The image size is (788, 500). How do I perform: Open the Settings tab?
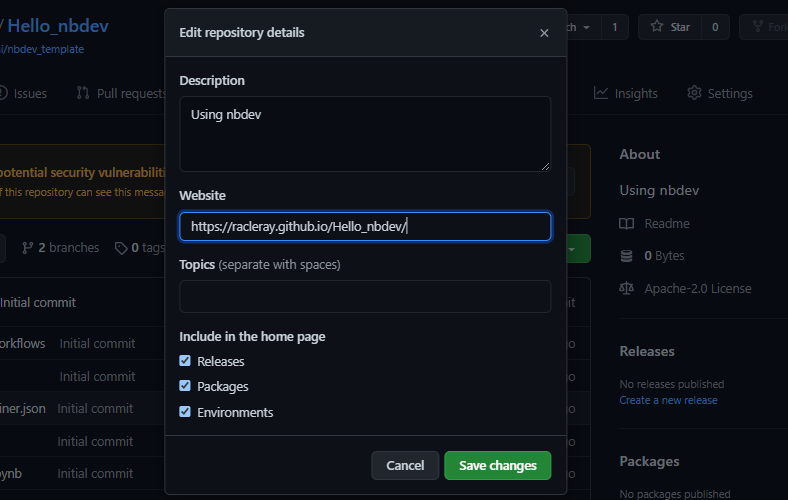pyautogui.click(x=719, y=93)
